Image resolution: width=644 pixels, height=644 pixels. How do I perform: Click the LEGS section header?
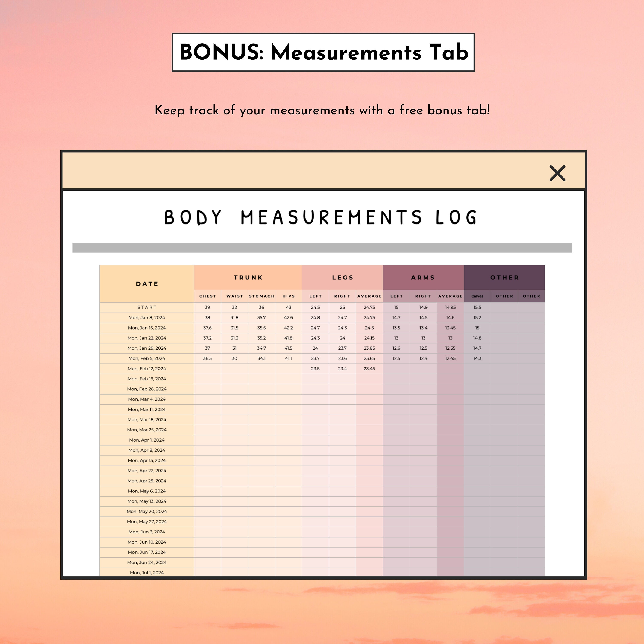[342, 277]
